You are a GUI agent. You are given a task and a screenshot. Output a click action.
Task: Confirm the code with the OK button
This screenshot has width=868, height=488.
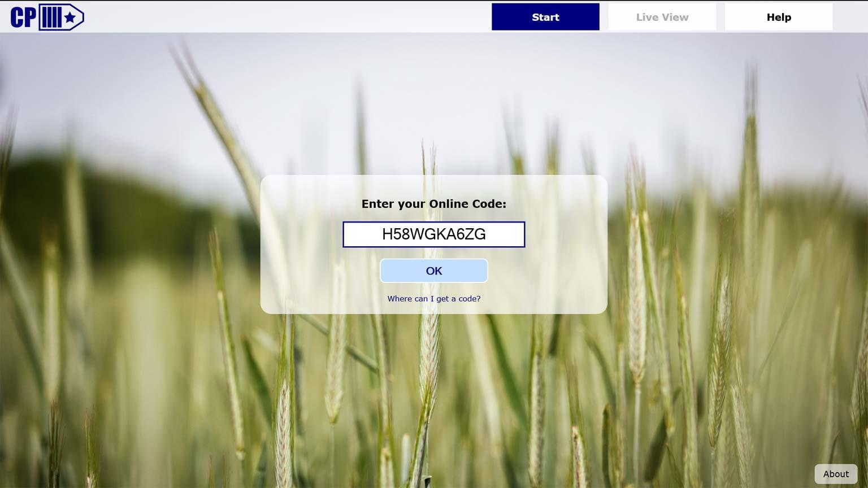pyautogui.click(x=434, y=271)
